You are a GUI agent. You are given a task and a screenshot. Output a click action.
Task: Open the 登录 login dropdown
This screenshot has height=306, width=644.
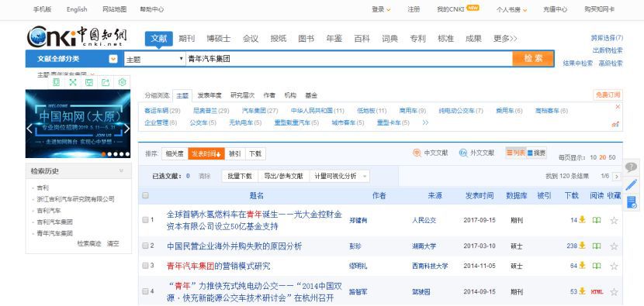381,9
